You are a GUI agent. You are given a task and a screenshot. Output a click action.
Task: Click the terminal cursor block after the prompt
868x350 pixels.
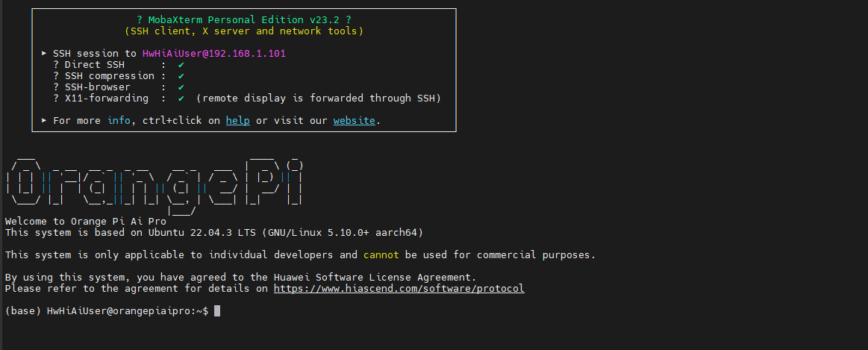click(x=217, y=310)
